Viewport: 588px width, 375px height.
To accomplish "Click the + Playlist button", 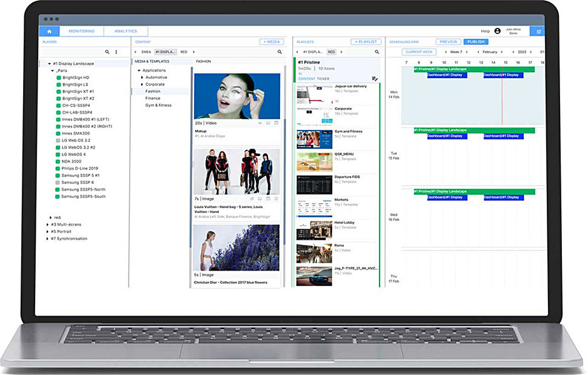I will 366,42.
